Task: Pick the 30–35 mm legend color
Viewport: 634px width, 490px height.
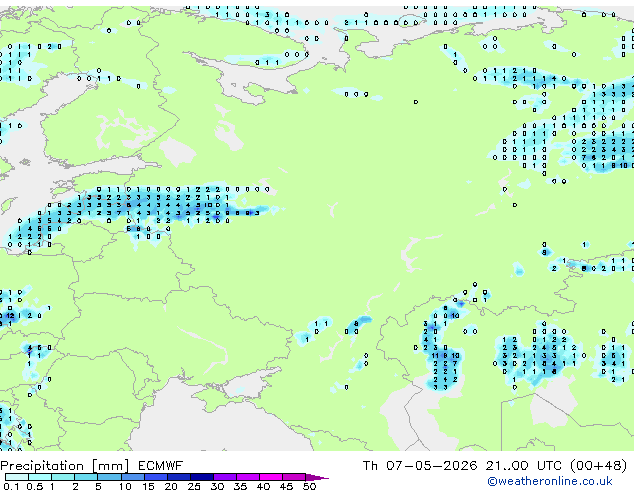Action: pyautogui.click(x=225, y=477)
